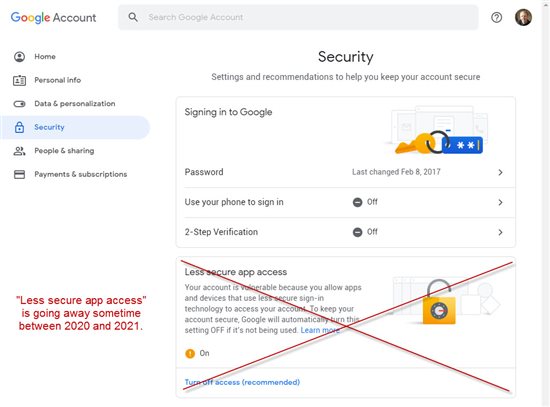Click the Less secure app access On indicator
The image size is (550, 407).
[197, 353]
